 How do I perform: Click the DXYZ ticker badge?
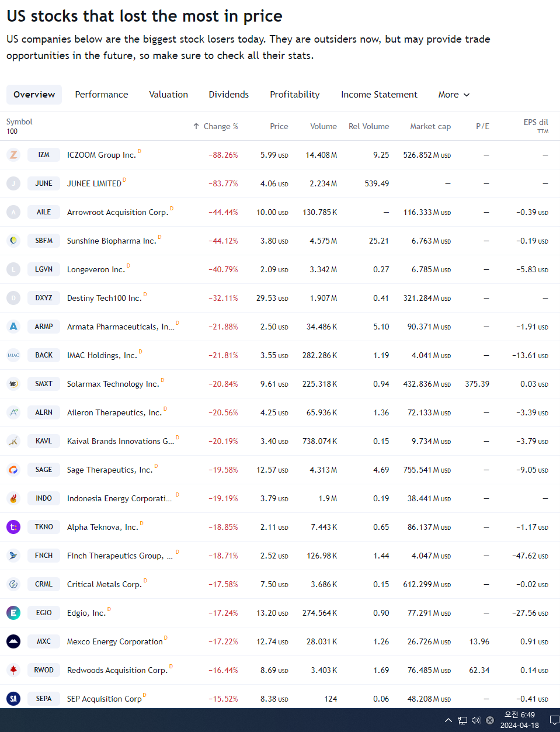[44, 298]
